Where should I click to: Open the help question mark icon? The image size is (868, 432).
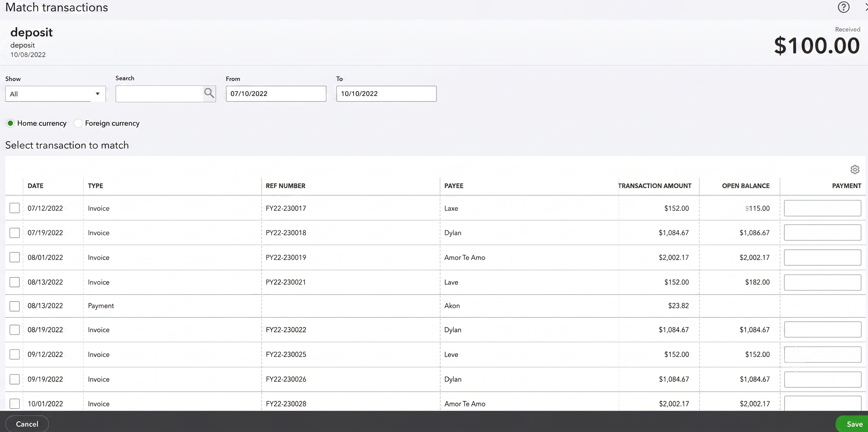pyautogui.click(x=843, y=7)
